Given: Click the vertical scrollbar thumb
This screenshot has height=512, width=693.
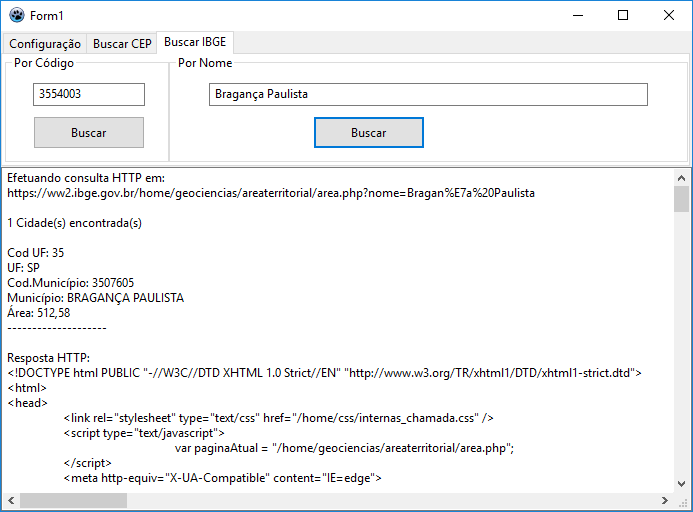Looking at the screenshot, I should pyautogui.click(x=682, y=199).
